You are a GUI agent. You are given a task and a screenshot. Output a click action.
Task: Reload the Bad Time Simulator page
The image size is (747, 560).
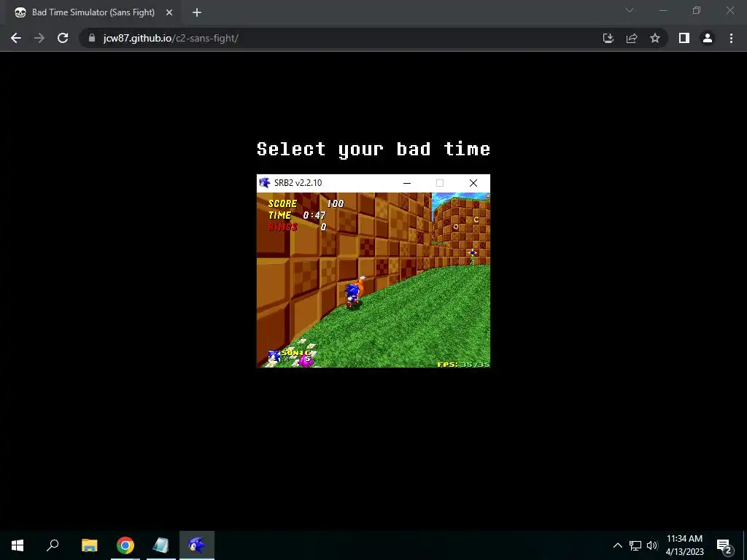click(63, 38)
